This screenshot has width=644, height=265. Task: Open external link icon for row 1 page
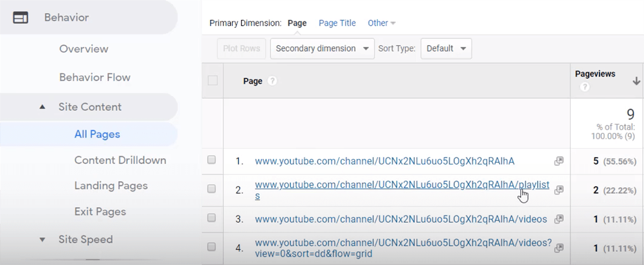pyautogui.click(x=559, y=161)
